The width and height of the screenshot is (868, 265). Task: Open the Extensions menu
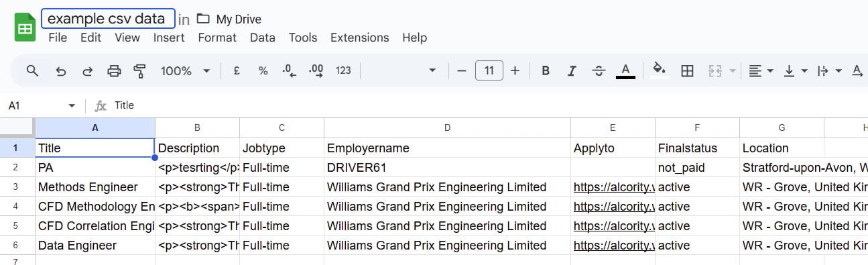(x=360, y=38)
